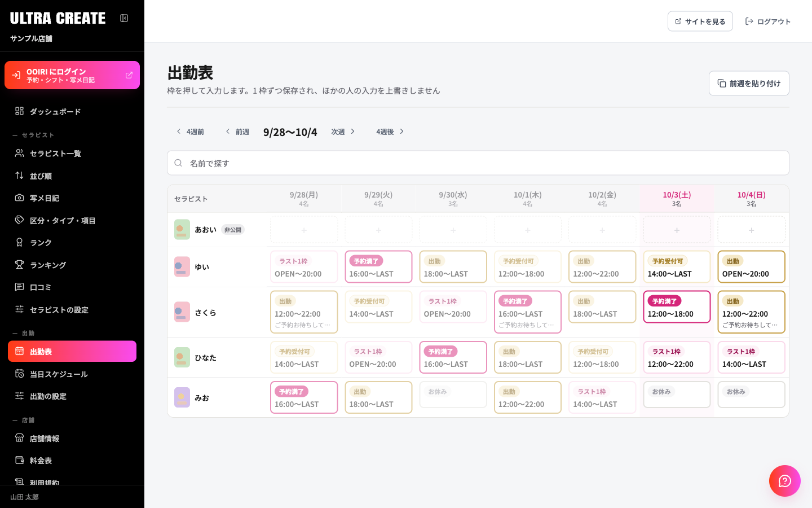Click ログアウト to sign out
The width and height of the screenshot is (812, 508).
[x=768, y=21]
